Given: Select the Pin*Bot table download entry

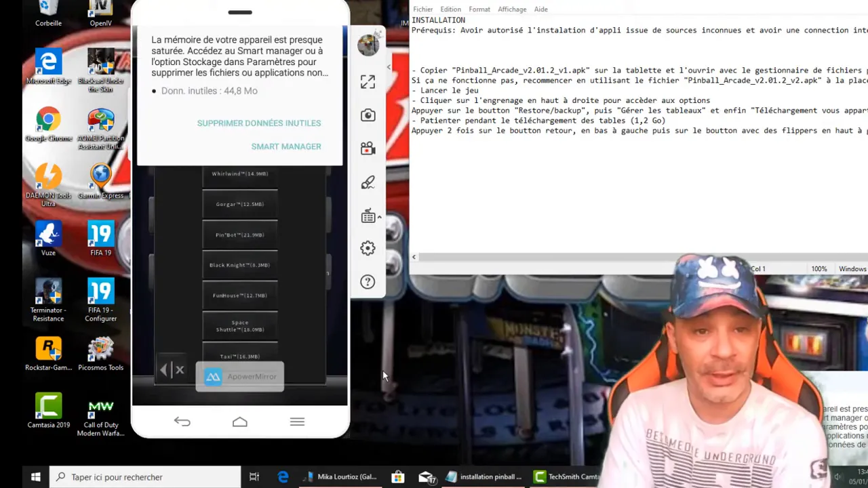Looking at the screenshot, I should tap(240, 235).
